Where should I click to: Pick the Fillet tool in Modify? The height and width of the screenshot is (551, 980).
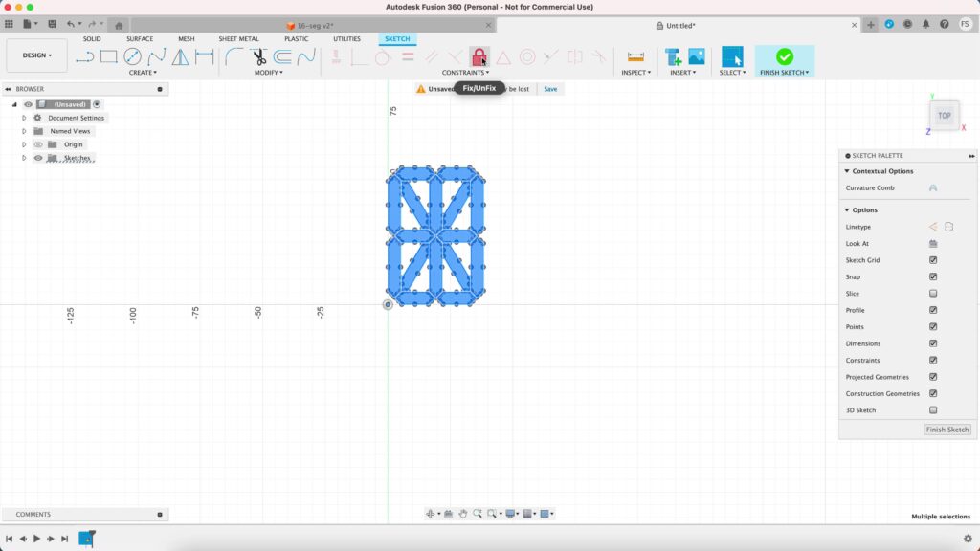click(x=234, y=57)
